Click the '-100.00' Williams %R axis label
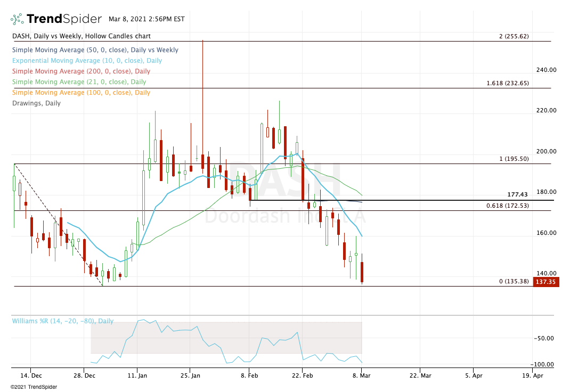This screenshot has width=570, height=392. click(x=542, y=364)
